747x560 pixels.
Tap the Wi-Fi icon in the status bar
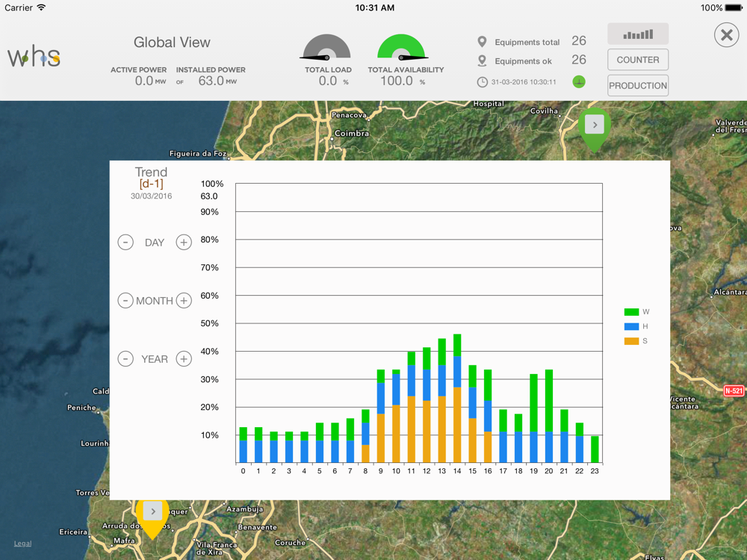click(x=41, y=7)
